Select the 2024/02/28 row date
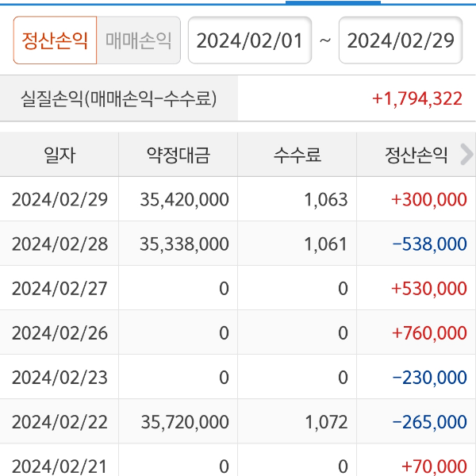This screenshot has height=476, width=476. pos(59,244)
